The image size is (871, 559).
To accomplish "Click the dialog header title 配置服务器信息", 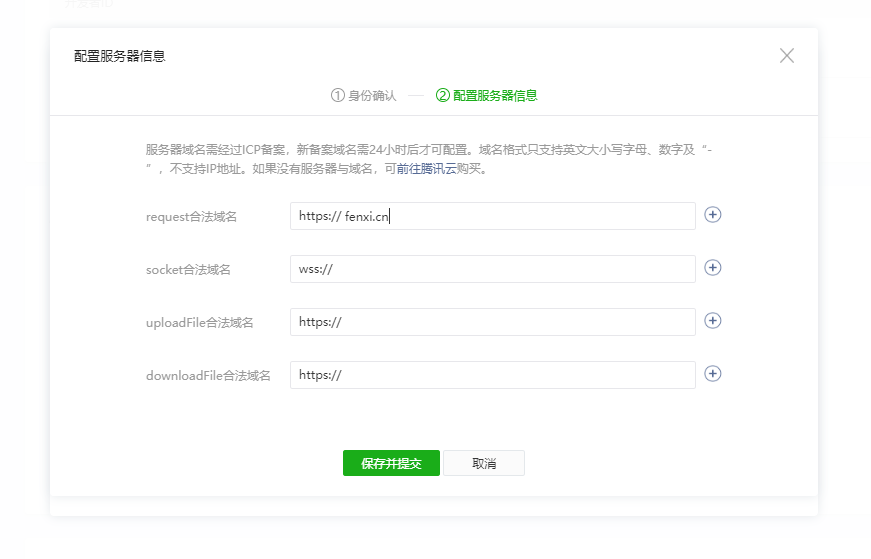I will 120,57.
